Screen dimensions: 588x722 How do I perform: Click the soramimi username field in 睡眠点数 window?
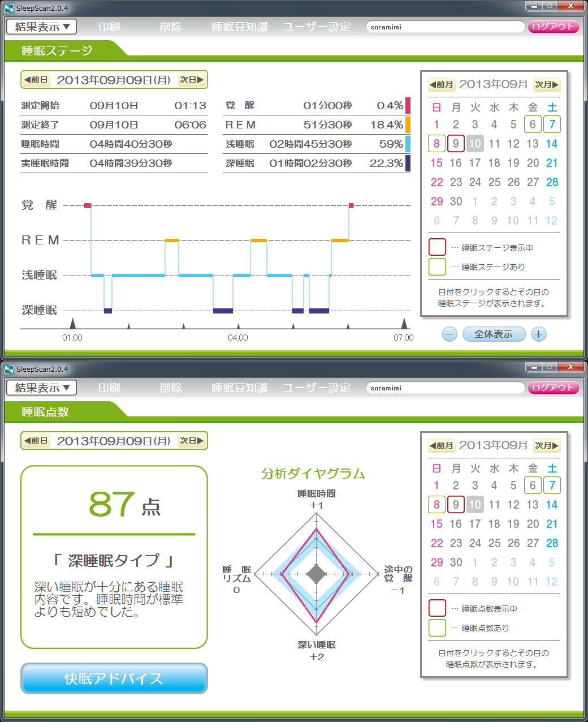click(446, 388)
